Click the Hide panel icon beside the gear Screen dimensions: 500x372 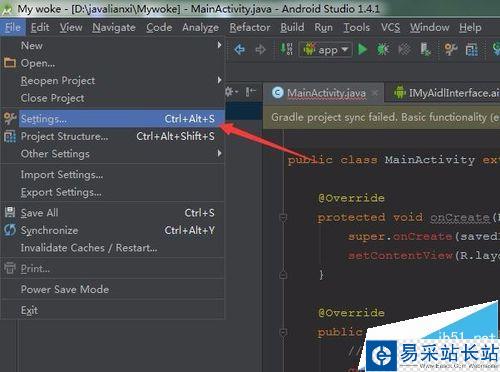(x=250, y=91)
